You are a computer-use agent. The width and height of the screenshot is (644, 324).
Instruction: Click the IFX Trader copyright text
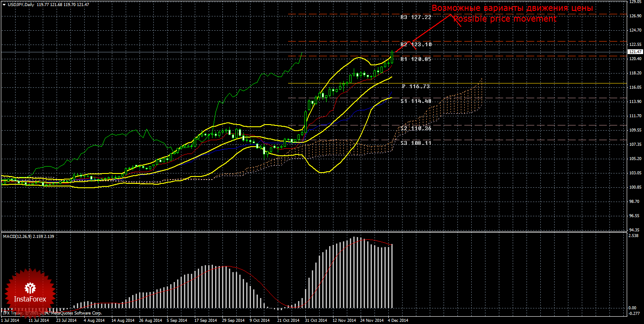[52, 312]
